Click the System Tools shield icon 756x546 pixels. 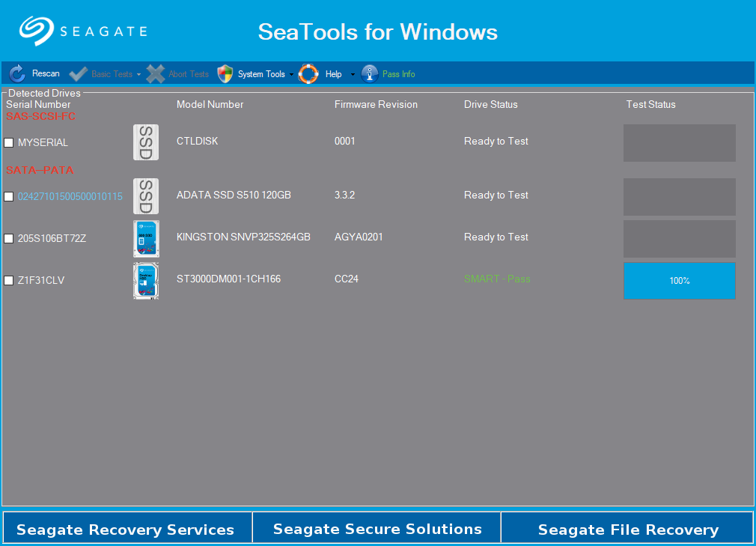tap(225, 74)
